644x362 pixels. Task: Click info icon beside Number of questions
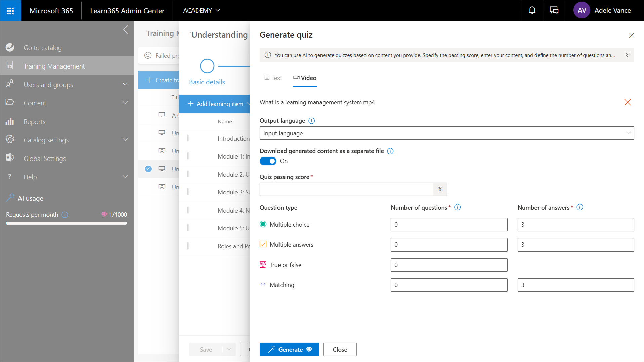pos(457,207)
